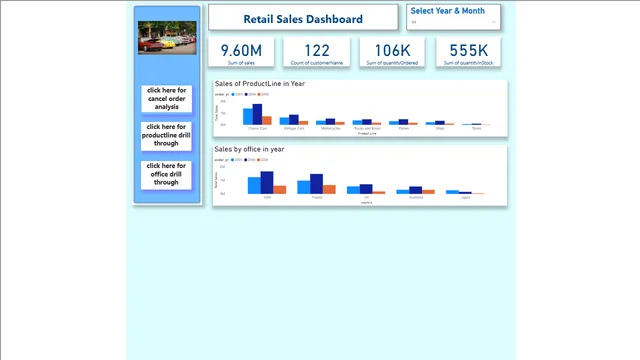640x360 pixels.
Task: Click the dark blue legend dot in ProductLine chart
Action: (x=246, y=94)
